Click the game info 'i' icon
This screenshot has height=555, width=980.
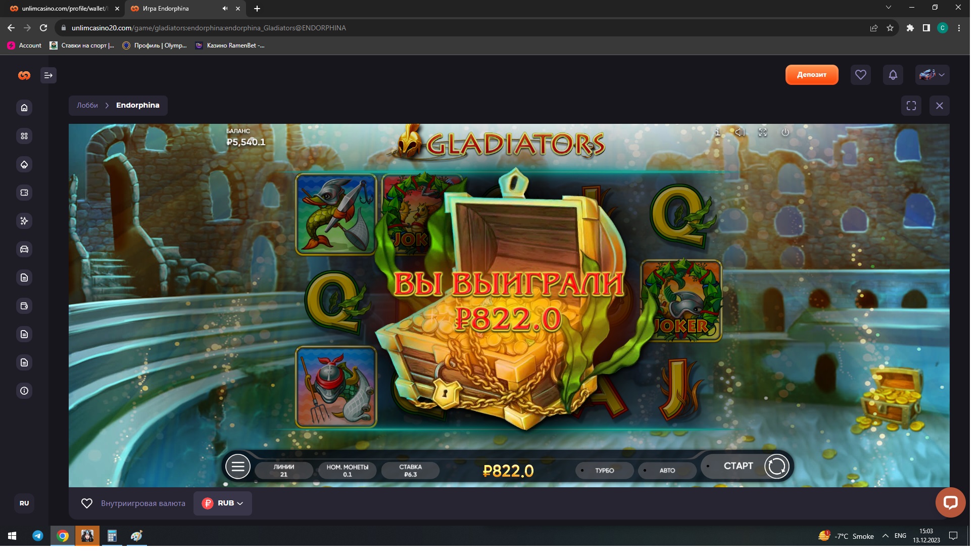tap(717, 132)
